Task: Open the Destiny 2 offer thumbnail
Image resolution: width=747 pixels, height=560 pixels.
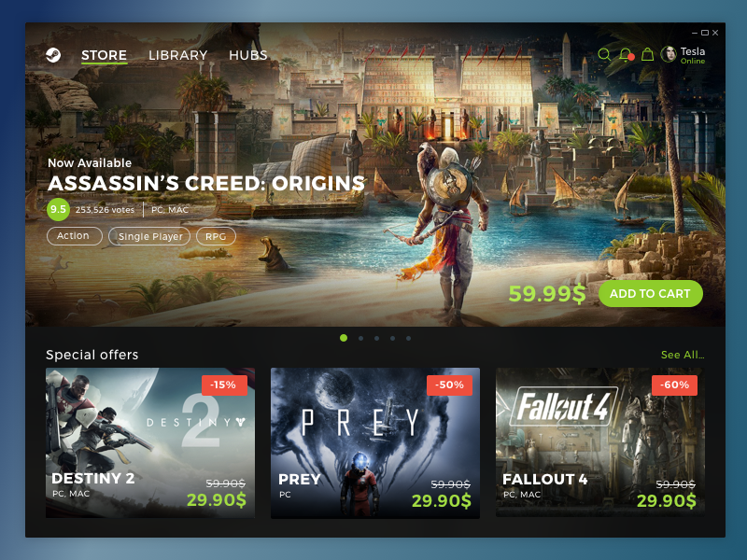Action: (x=150, y=442)
